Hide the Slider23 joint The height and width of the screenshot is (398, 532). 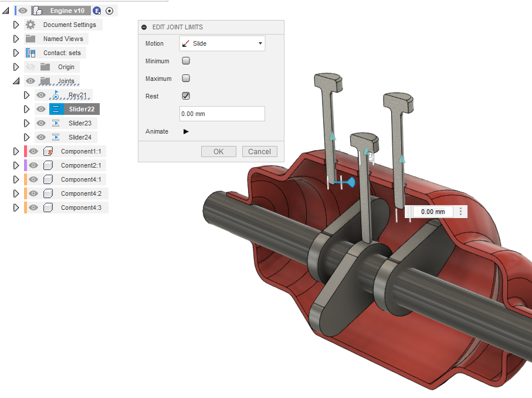pos(41,123)
